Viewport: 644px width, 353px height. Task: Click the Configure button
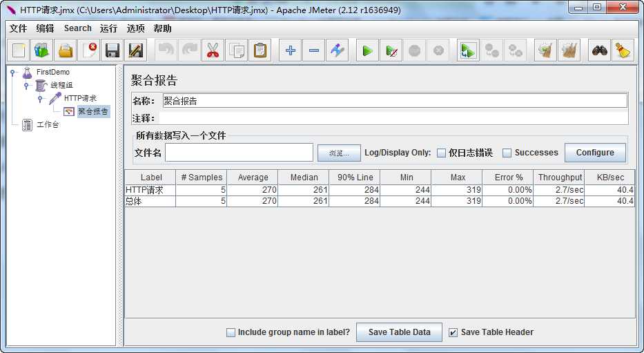(x=595, y=153)
